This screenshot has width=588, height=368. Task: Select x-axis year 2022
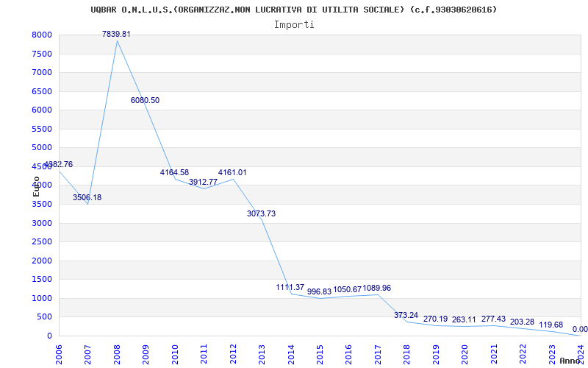[x=523, y=354]
